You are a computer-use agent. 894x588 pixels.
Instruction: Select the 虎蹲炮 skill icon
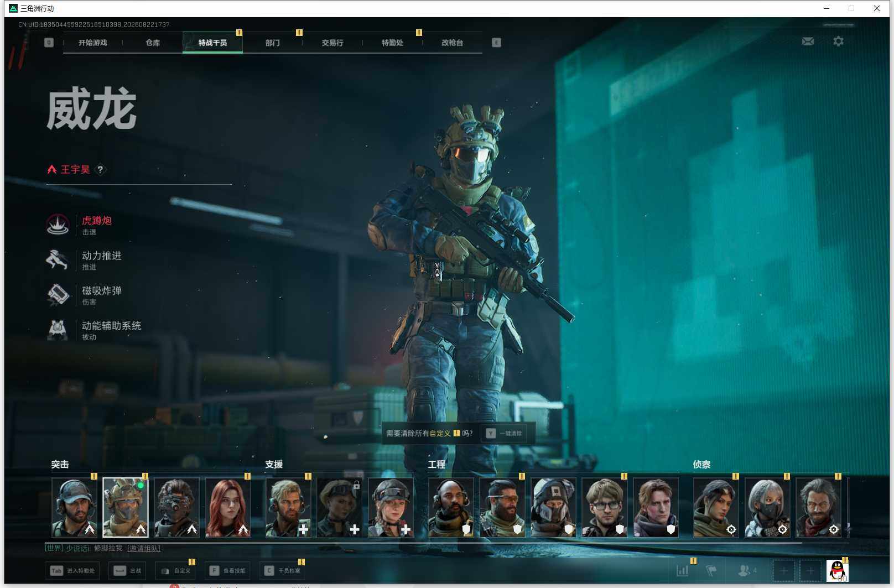click(x=58, y=225)
